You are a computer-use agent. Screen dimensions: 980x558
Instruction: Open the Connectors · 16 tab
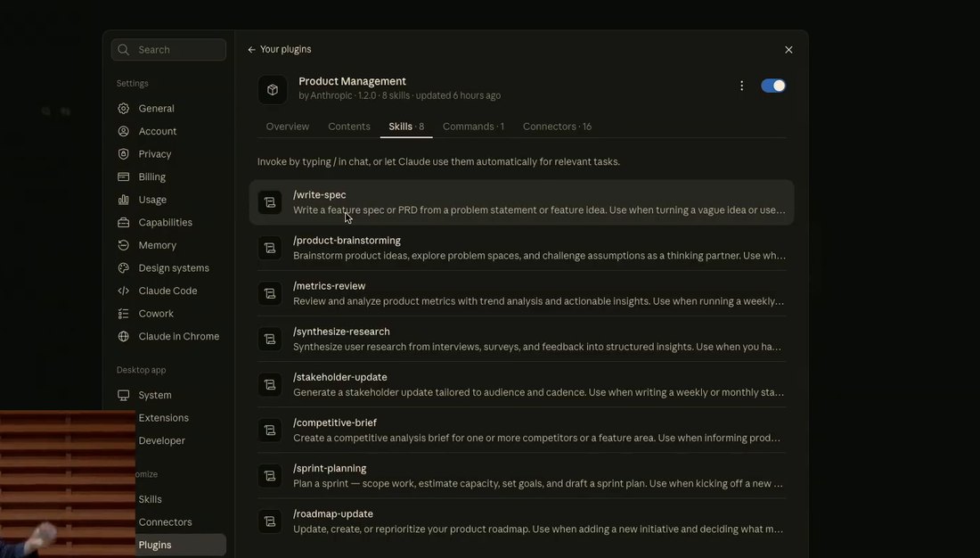[x=557, y=127]
